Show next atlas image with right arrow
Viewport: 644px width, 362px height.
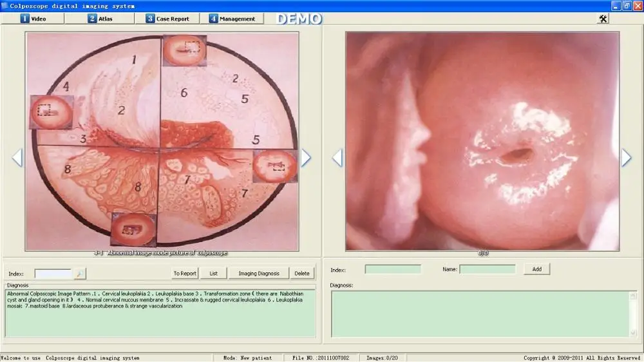point(306,158)
